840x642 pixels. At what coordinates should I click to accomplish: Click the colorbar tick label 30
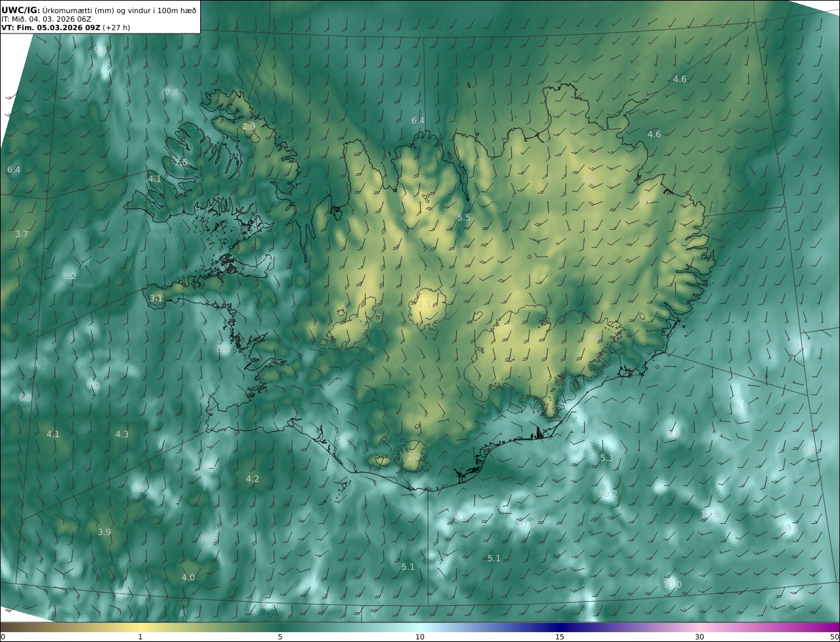coord(700,637)
